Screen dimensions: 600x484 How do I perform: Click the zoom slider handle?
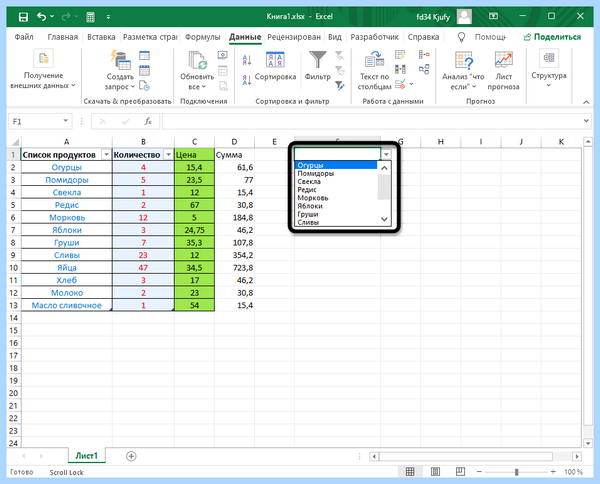pyautogui.click(x=516, y=472)
